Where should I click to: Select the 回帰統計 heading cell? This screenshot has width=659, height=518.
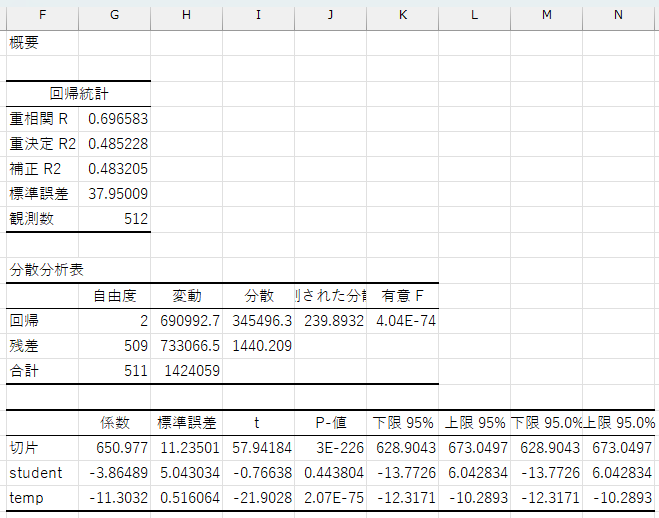tap(79, 94)
